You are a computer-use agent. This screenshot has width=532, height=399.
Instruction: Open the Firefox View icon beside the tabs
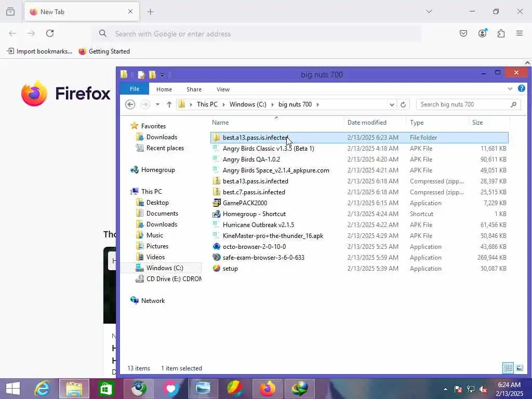10,11
